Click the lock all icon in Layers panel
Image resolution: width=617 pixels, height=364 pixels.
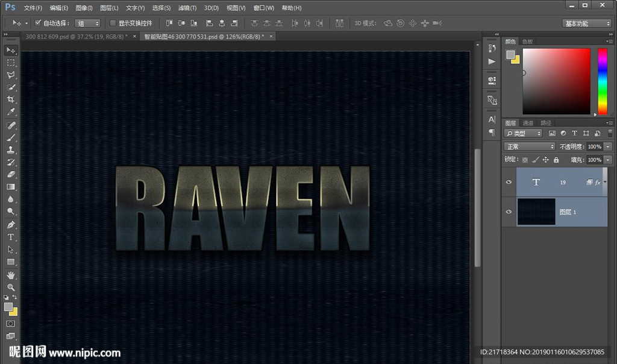(556, 160)
